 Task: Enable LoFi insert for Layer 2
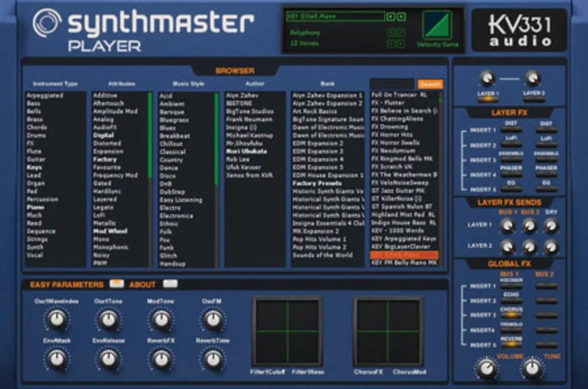click(x=546, y=144)
